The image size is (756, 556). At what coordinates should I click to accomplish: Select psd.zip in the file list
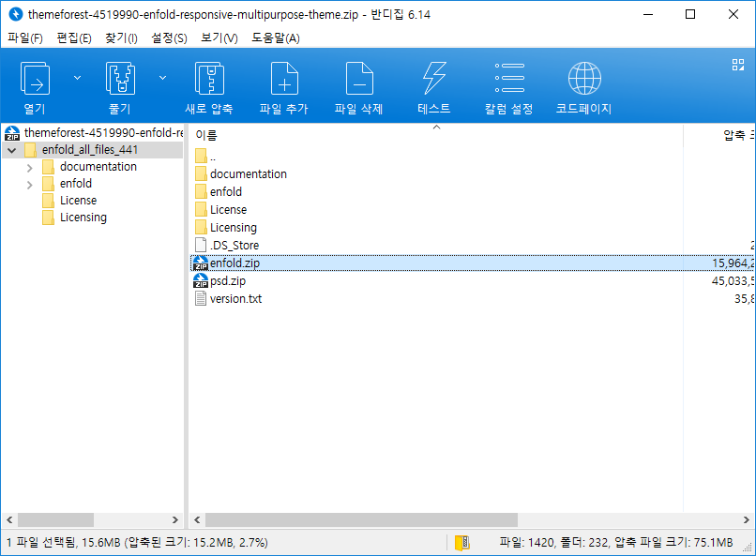228,281
